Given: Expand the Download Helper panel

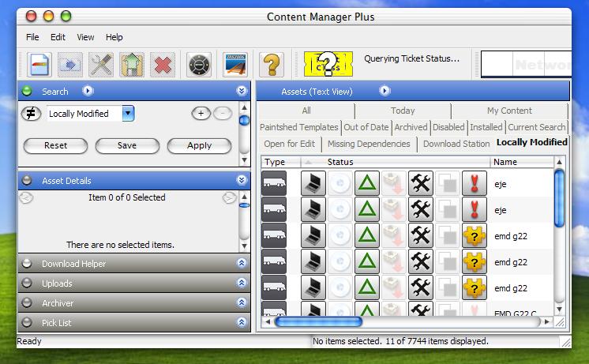Looking at the screenshot, I should click(241, 264).
